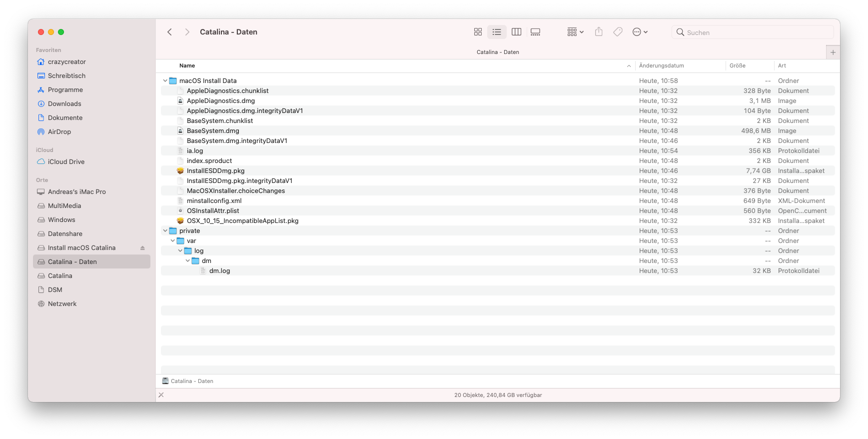Image resolution: width=868 pixels, height=439 pixels.
Task: Select the private folder row
Action: (x=498, y=230)
